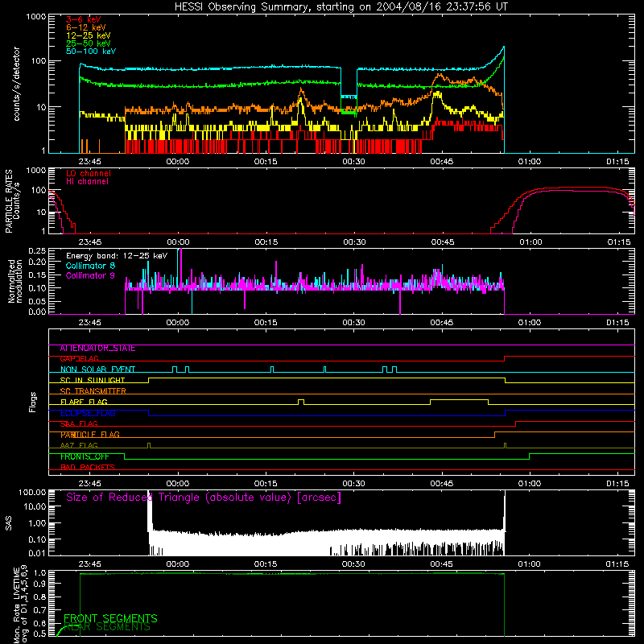
Task: Select the Collimator 8 legend label
Action: point(90,266)
